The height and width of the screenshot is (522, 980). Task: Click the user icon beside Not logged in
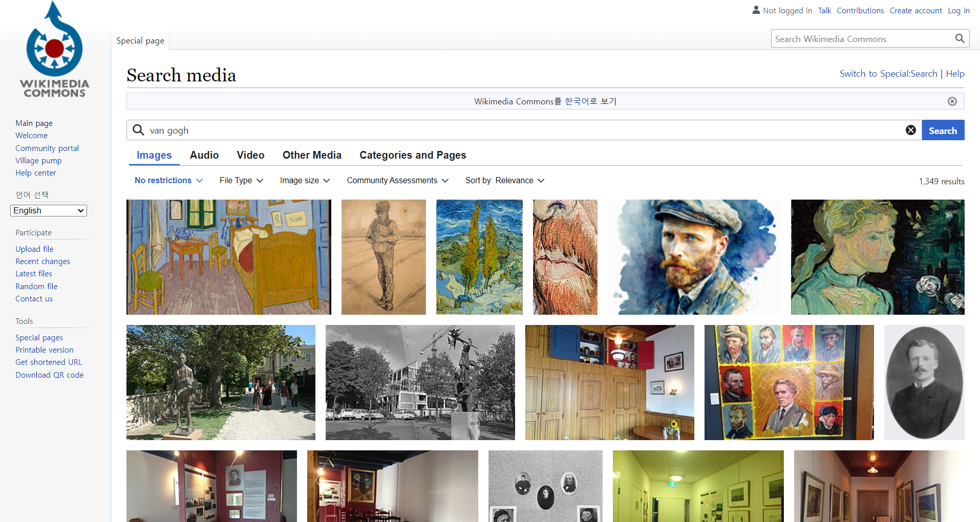(756, 10)
